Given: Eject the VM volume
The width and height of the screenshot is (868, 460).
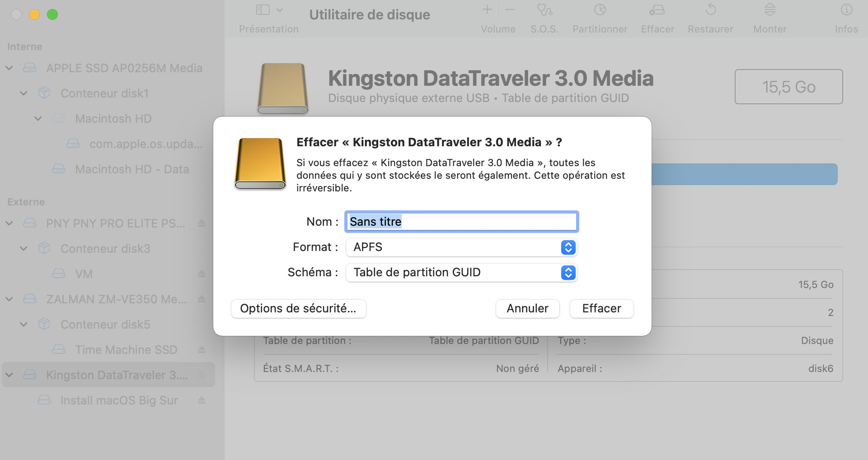Looking at the screenshot, I should coord(202,274).
